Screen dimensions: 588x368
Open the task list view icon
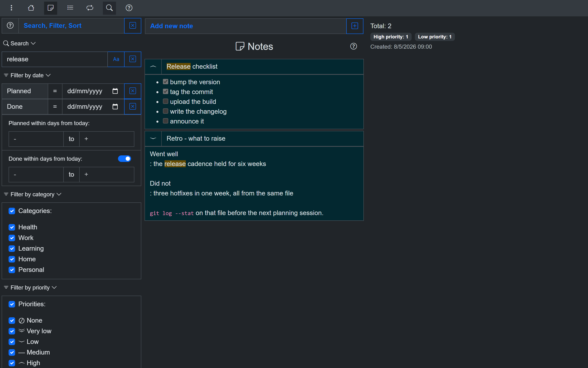coord(70,8)
